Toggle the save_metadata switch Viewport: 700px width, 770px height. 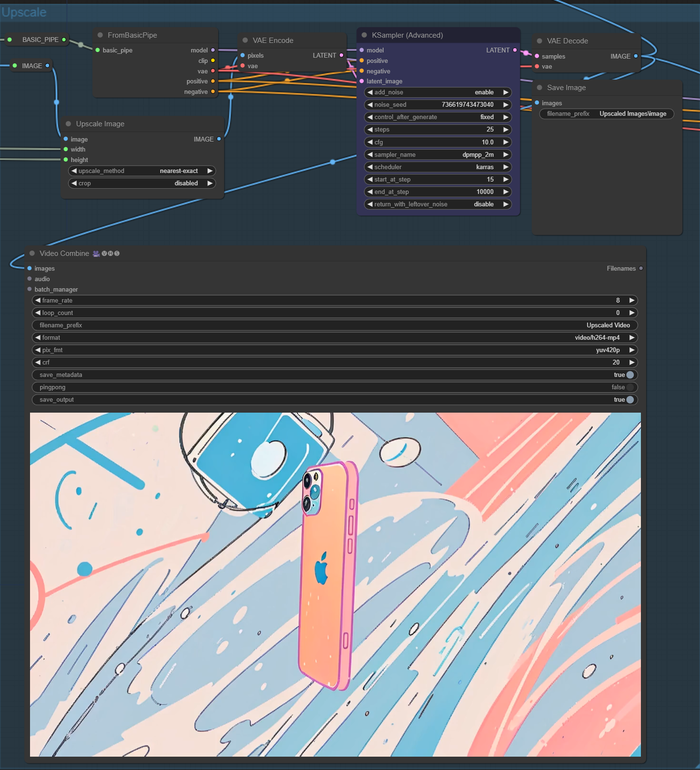630,375
